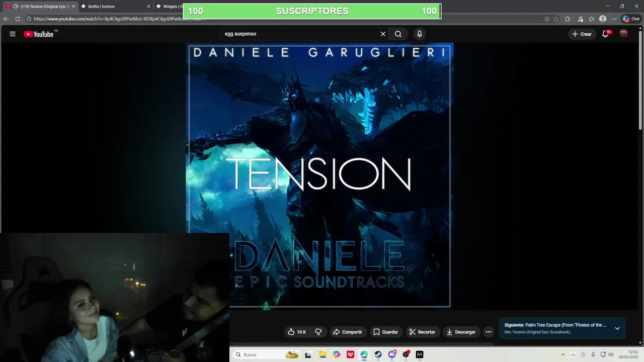
Task: Like the video with thumbs up
Action: tap(297, 332)
